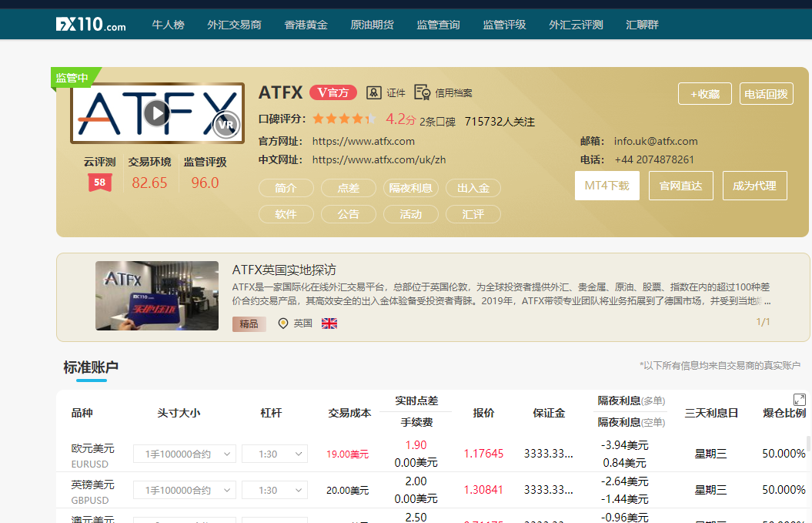Click the 精品 tag
The image size is (812, 523).
click(x=249, y=324)
